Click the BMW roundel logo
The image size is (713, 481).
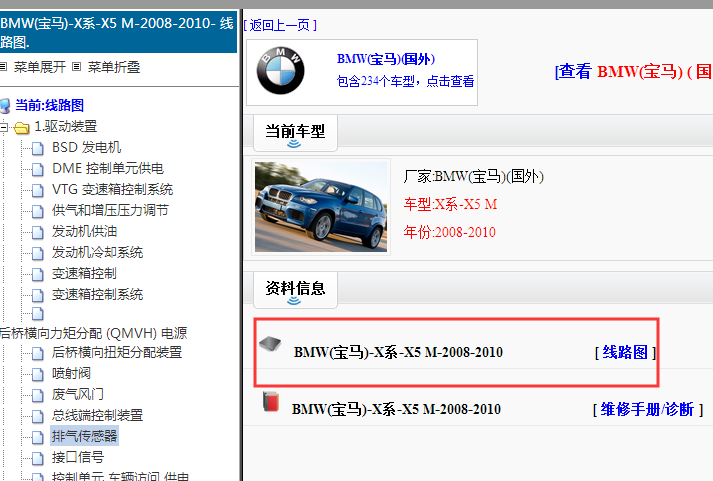pyautogui.click(x=280, y=70)
